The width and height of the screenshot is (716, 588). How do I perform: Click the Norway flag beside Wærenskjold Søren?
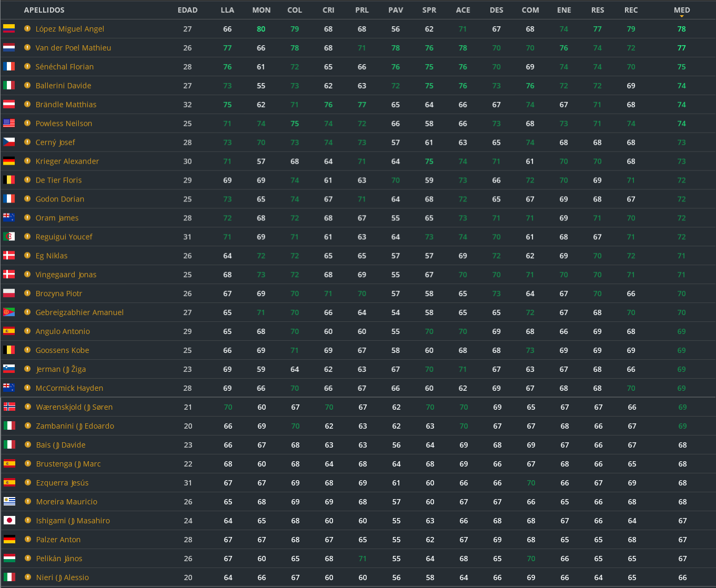[9, 407]
